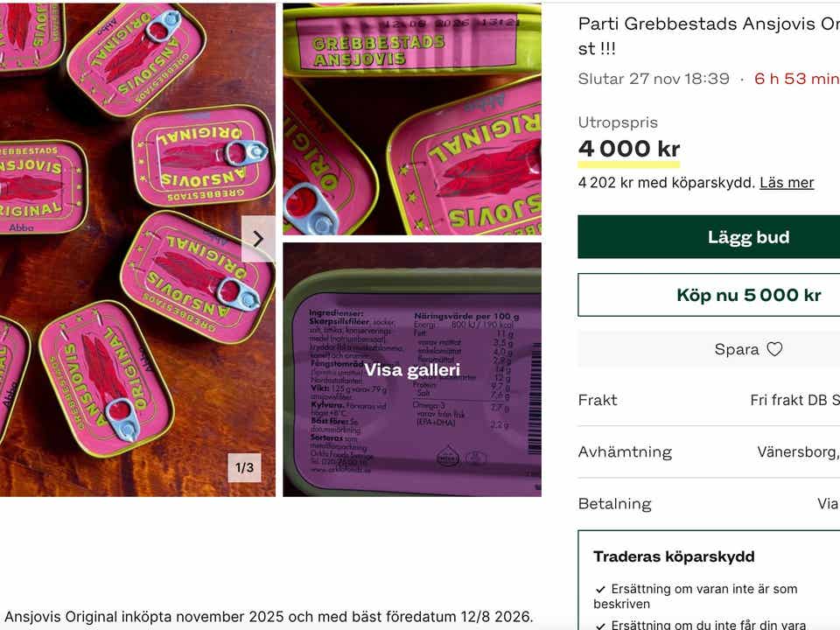Click the heart icon beside Spara

(x=774, y=349)
